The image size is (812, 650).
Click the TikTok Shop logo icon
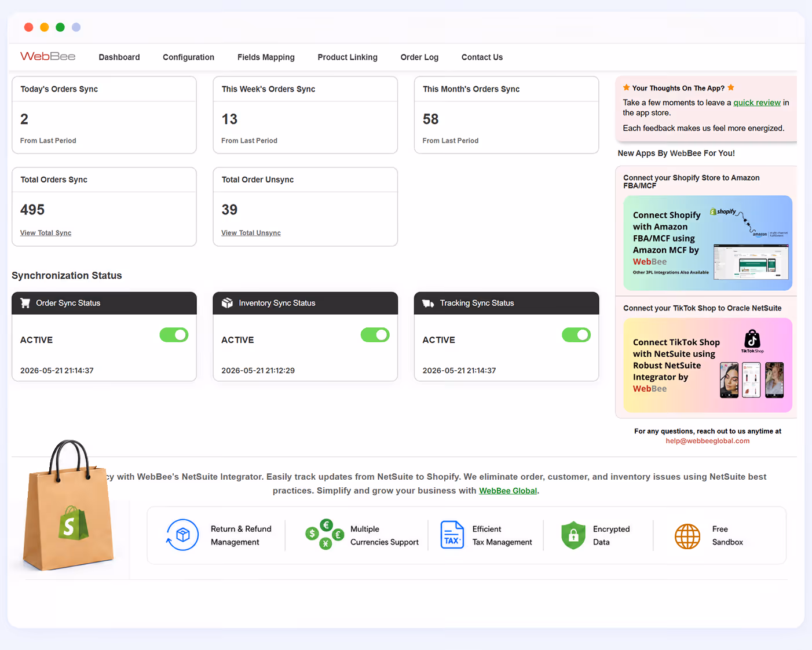point(752,341)
